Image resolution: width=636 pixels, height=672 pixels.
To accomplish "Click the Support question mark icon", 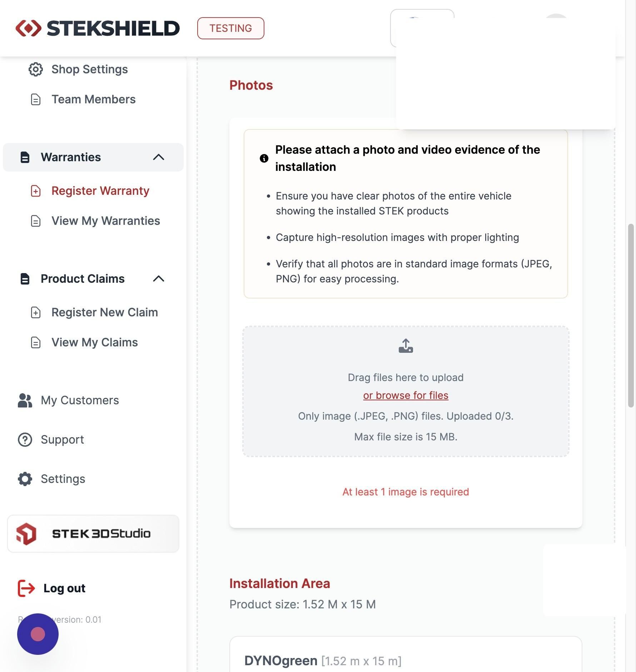I will [25, 440].
